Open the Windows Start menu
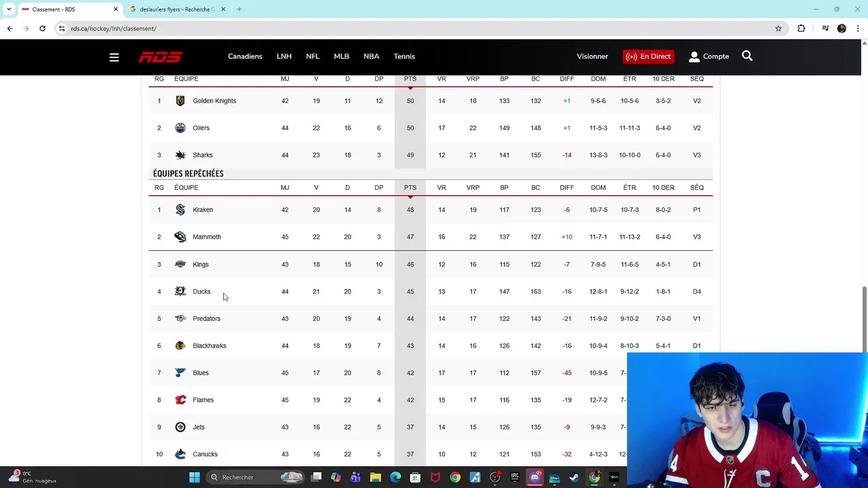Viewport: 868px width, 488px height. coord(195,477)
